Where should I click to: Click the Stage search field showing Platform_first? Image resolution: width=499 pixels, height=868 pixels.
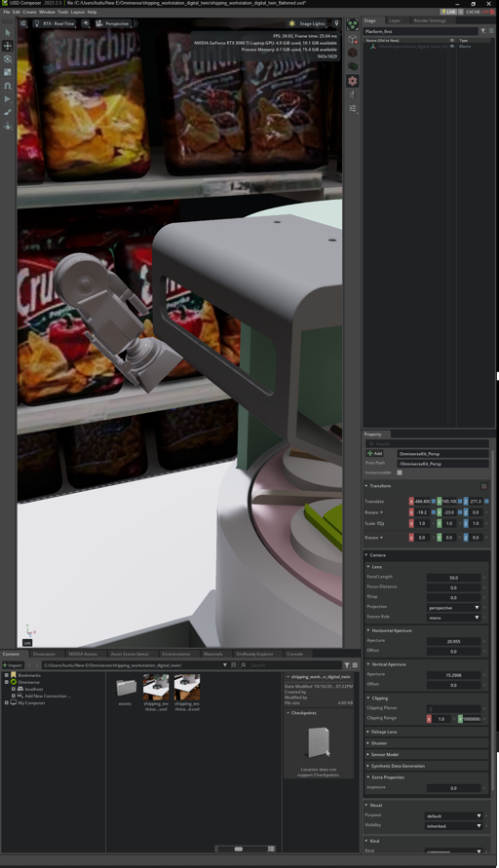pyautogui.click(x=421, y=31)
